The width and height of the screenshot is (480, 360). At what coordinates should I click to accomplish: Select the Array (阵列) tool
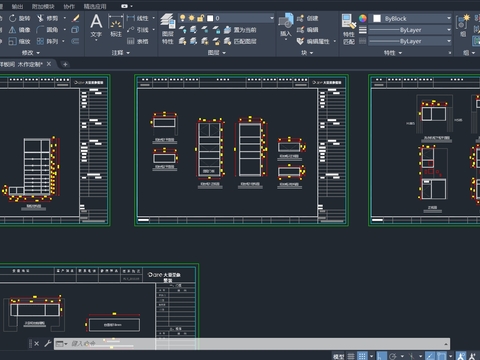coord(47,41)
